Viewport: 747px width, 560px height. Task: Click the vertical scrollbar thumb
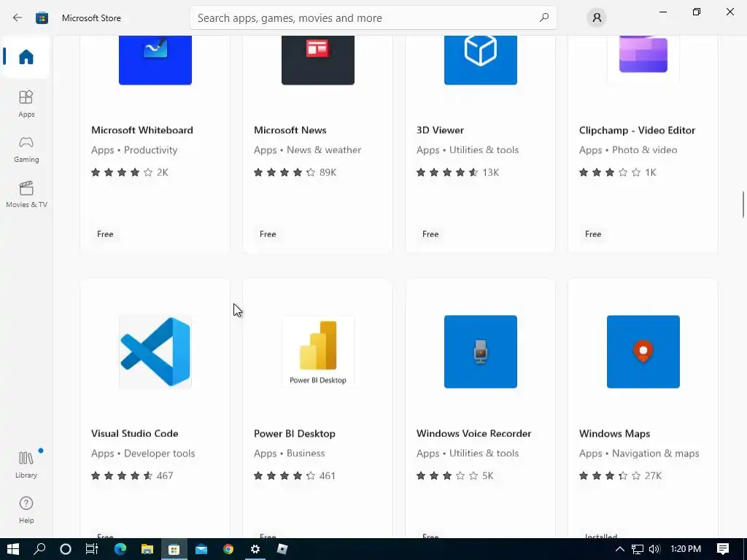pyautogui.click(x=743, y=204)
